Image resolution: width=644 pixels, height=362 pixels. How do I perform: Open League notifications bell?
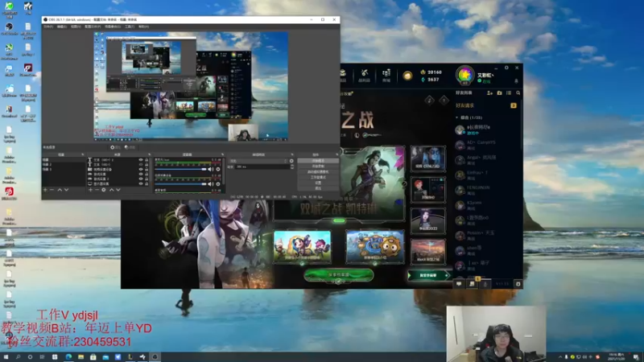[516, 81]
